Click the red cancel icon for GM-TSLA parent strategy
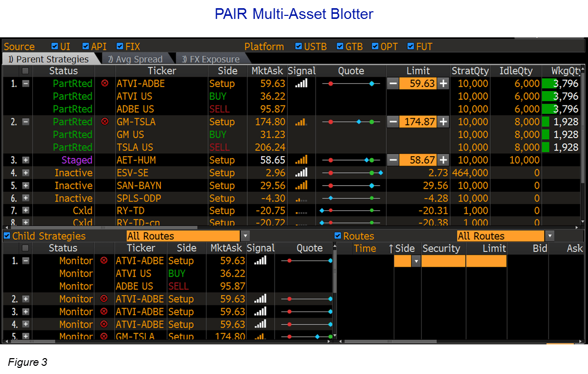The image size is (588, 374). point(105,122)
